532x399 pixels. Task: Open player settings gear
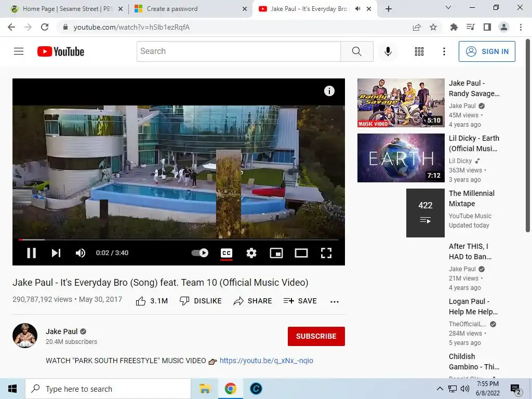point(251,253)
